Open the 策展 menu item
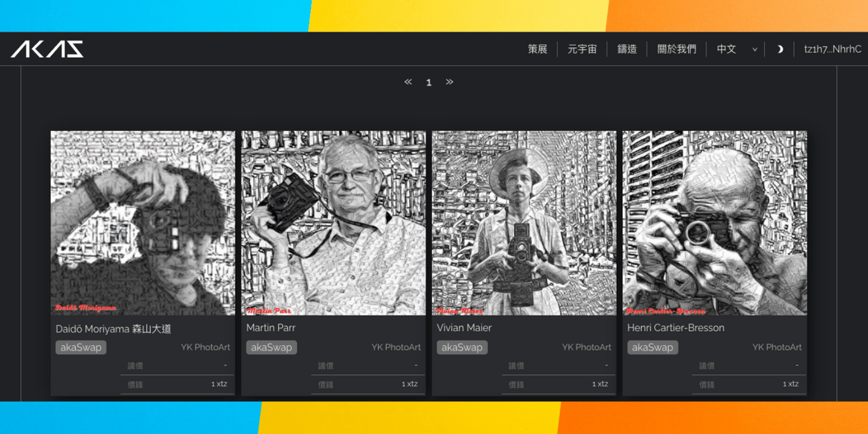The height and width of the screenshot is (434, 868). 538,49
